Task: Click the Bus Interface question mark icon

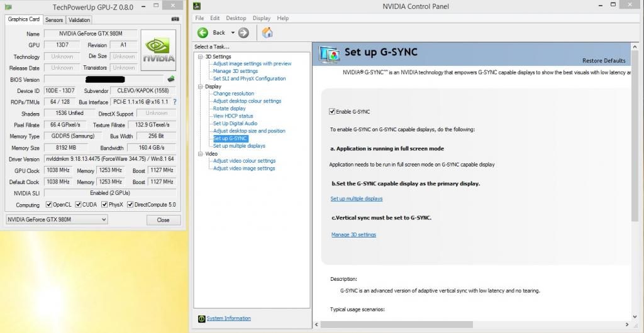Action: [x=175, y=102]
